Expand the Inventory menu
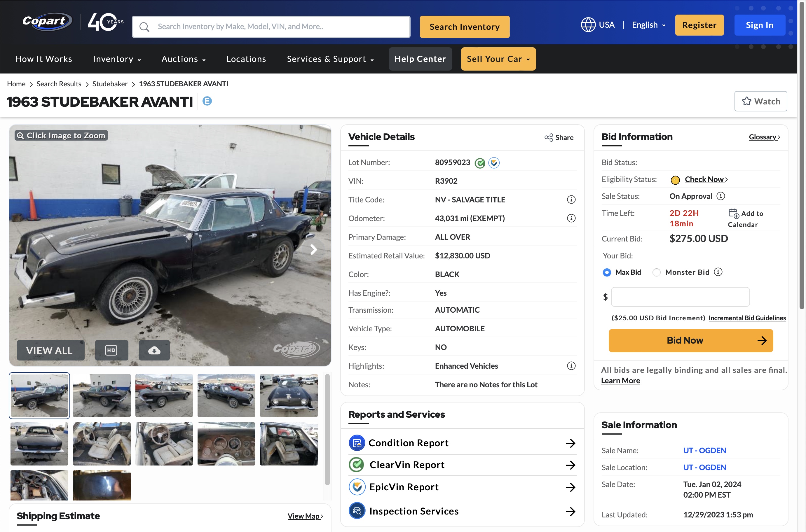 [117, 59]
